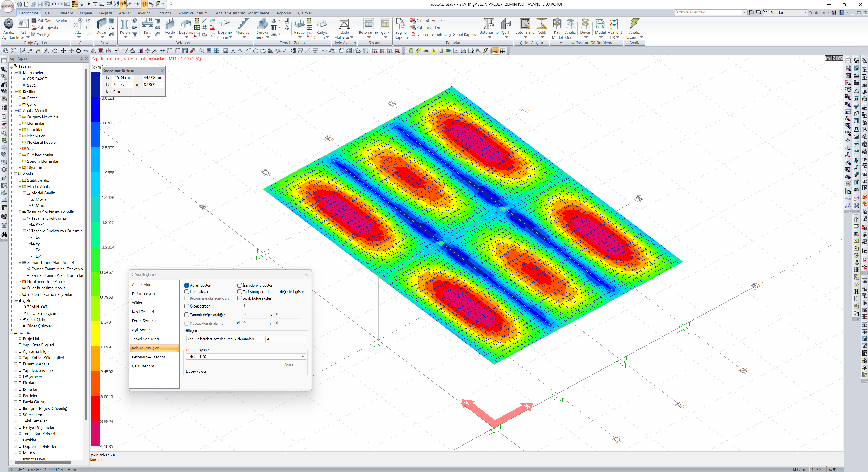Click the X coordinate input field
The image size is (868, 472).
coord(122,77)
